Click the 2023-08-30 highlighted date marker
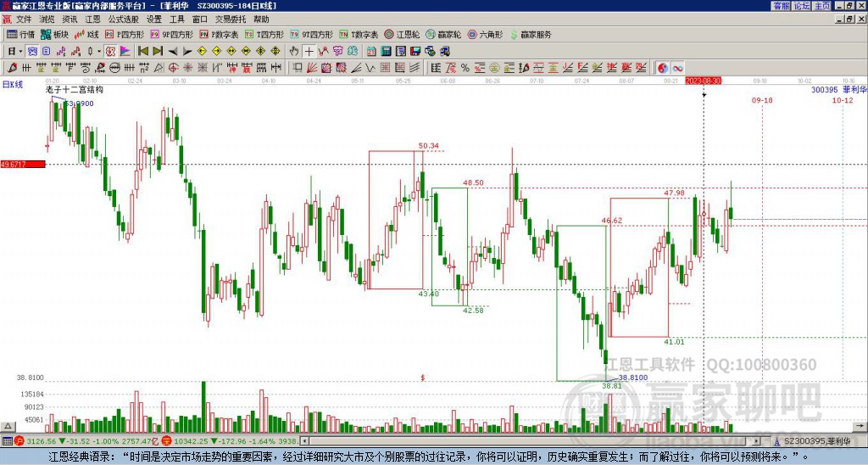This screenshot has height=465, width=868. [x=704, y=81]
